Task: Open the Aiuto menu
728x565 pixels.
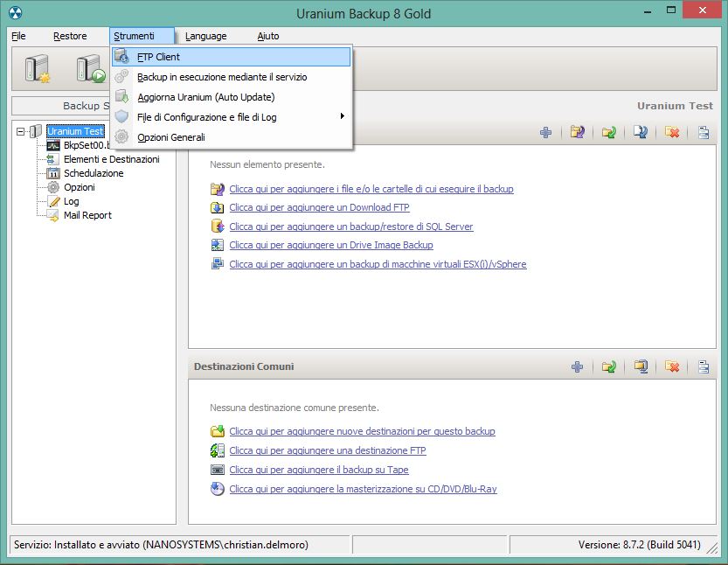Action: point(268,36)
